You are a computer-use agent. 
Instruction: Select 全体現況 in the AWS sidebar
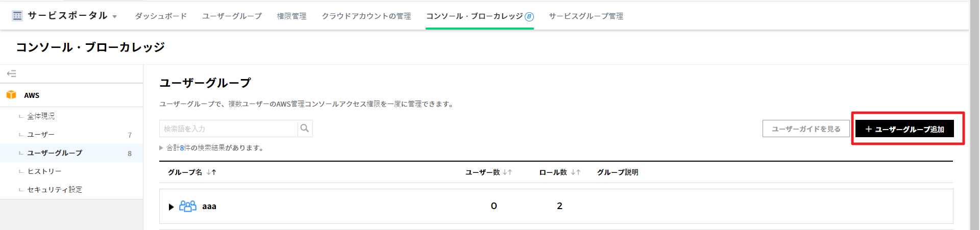click(41, 116)
